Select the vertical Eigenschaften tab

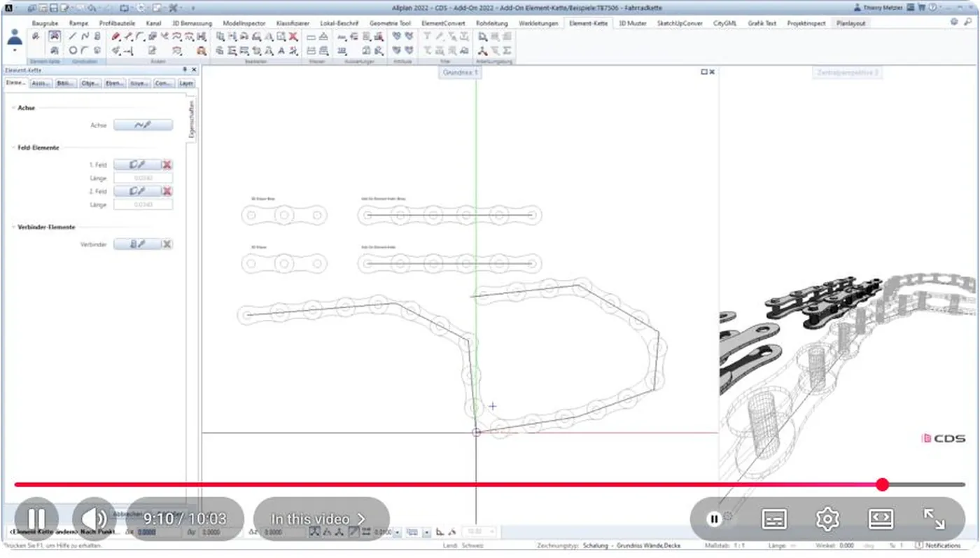click(192, 118)
